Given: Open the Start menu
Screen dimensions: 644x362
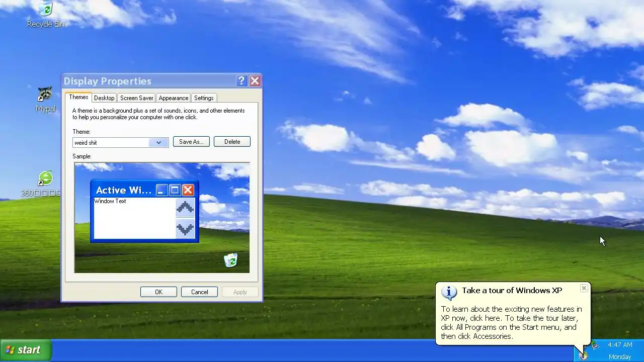Looking at the screenshot, I should pyautogui.click(x=26, y=350).
